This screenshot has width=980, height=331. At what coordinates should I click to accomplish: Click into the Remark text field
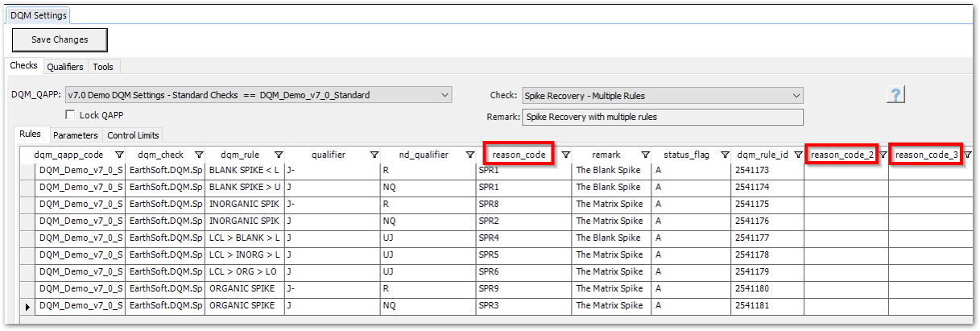click(x=662, y=117)
